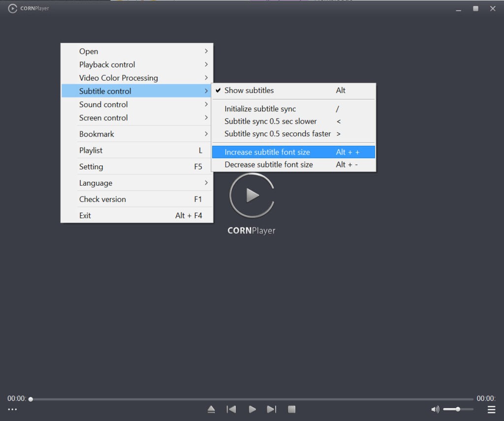Open Setting from the menu
This screenshot has height=421, width=504.
(137, 166)
